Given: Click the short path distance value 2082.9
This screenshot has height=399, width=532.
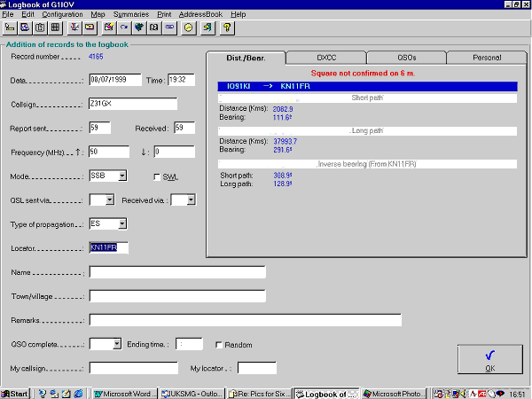Looking at the screenshot, I should click(283, 109).
